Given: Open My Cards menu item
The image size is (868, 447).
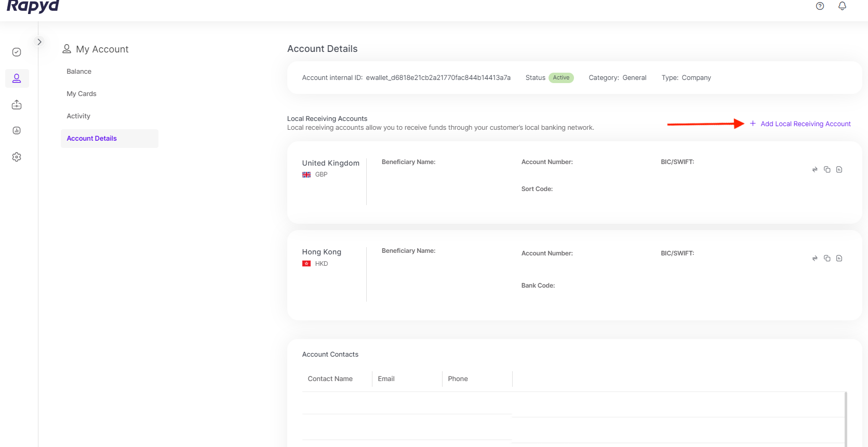Looking at the screenshot, I should point(82,94).
